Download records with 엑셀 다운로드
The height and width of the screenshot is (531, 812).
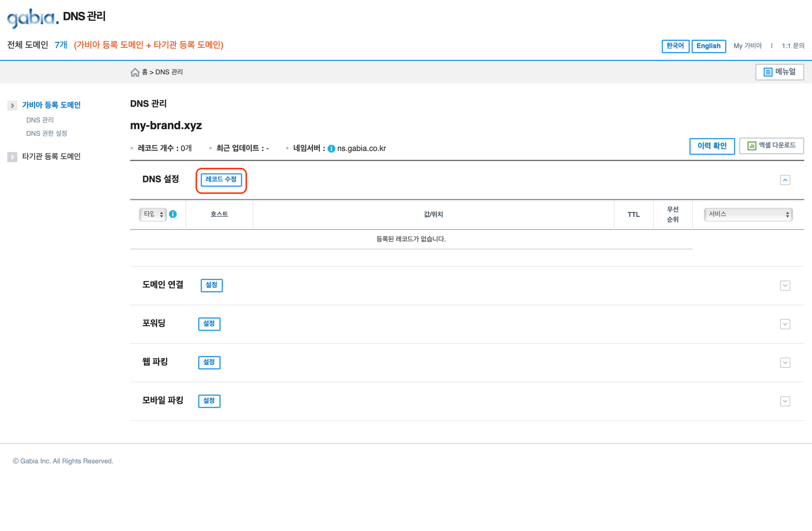point(771,145)
